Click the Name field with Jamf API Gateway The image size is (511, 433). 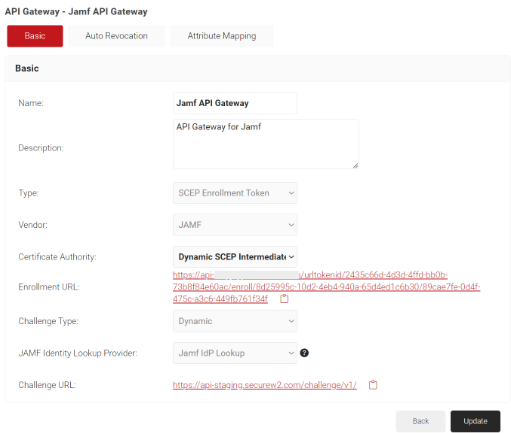click(x=235, y=103)
